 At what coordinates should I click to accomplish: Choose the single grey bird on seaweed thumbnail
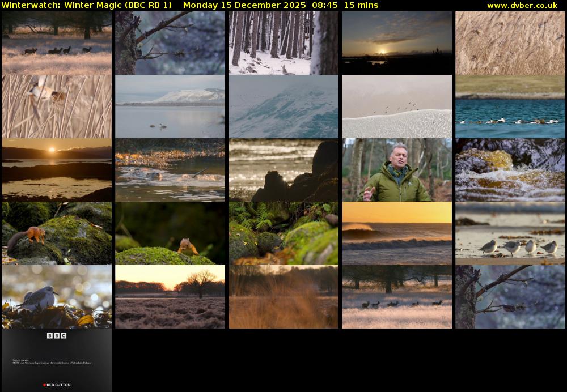(x=57, y=297)
